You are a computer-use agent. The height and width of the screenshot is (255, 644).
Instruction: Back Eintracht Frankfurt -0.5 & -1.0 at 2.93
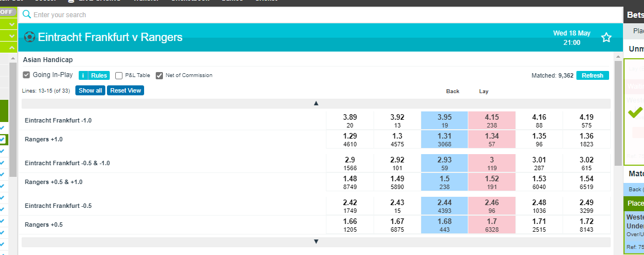pos(444,163)
